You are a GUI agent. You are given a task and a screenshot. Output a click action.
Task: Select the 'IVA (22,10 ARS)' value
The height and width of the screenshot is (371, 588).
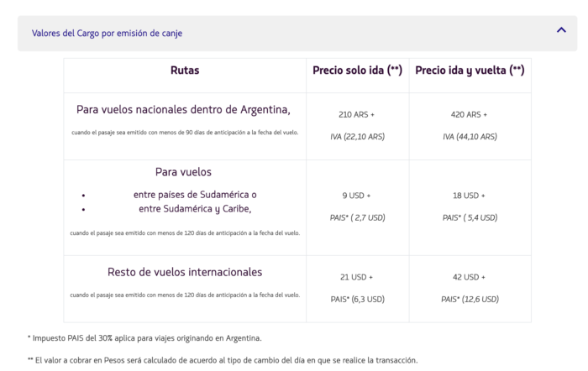click(x=357, y=136)
